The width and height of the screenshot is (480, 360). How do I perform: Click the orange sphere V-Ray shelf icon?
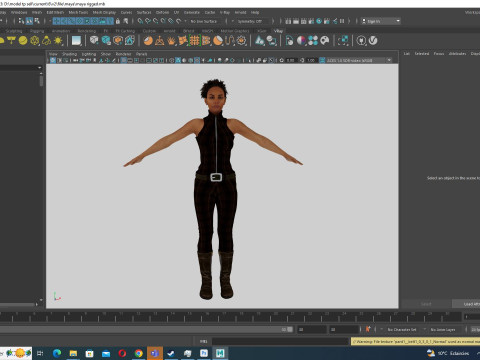(148, 41)
